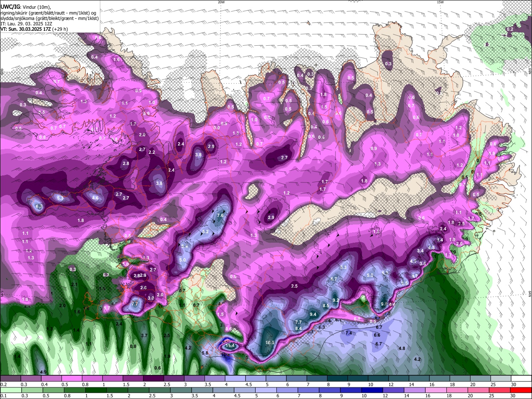Click the 5.8 rainfall value on the map
This screenshot has width=532, height=399.
pos(205,353)
